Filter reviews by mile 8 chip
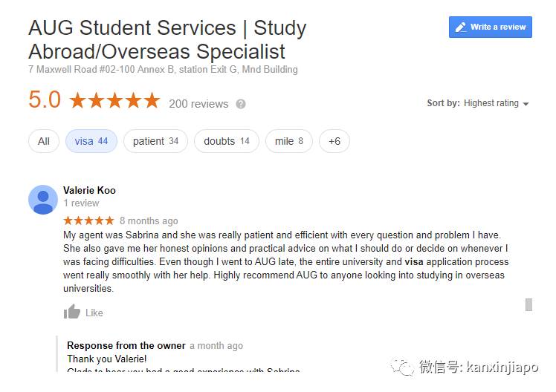 pos(289,141)
